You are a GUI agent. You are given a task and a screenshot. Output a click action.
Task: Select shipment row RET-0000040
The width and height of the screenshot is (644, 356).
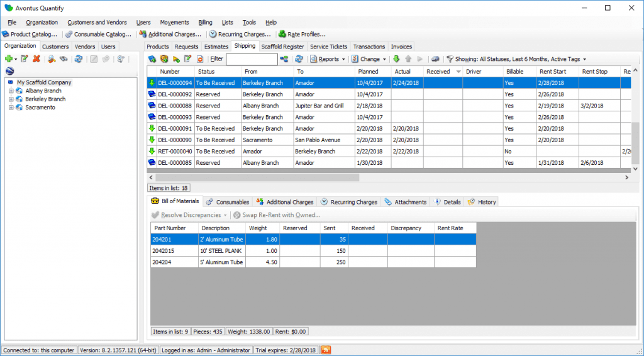point(389,151)
